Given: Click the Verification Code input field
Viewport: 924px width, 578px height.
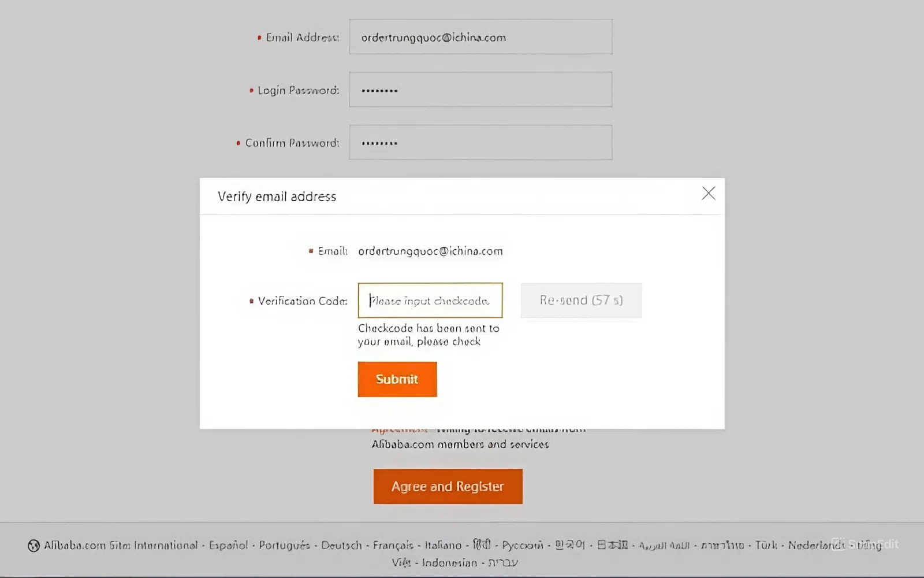Looking at the screenshot, I should (x=430, y=301).
